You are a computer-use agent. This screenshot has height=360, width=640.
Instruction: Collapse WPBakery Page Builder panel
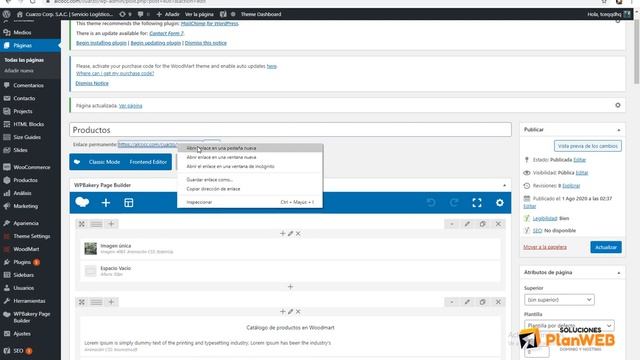tap(504, 185)
